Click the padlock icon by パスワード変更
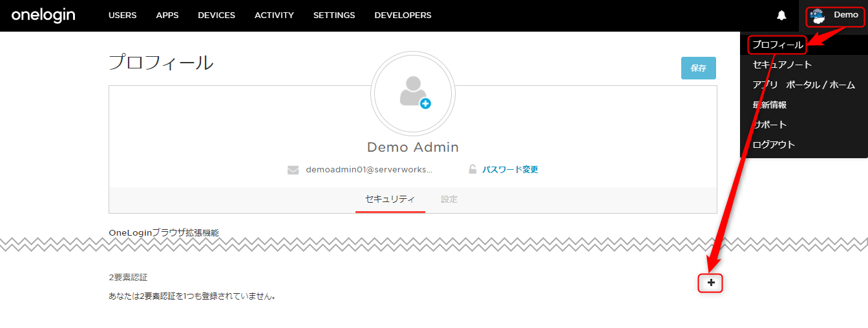This screenshot has width=868, height=328. point(472,170)
